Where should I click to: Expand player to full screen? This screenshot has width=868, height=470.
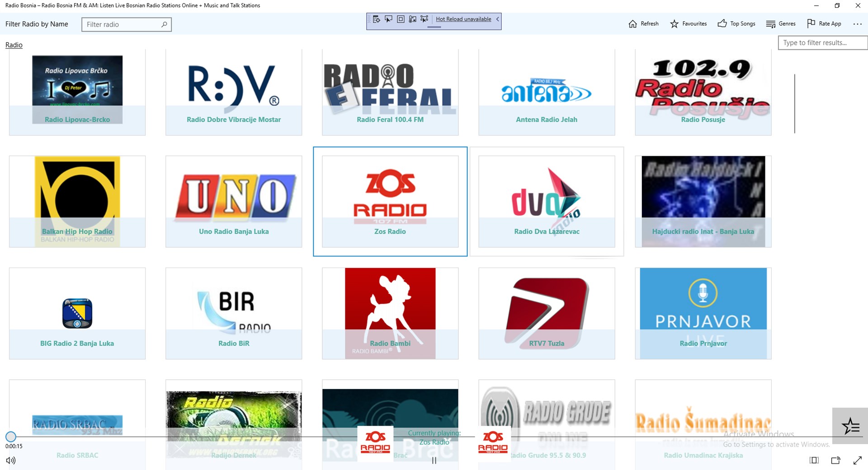tap(858, 461)
